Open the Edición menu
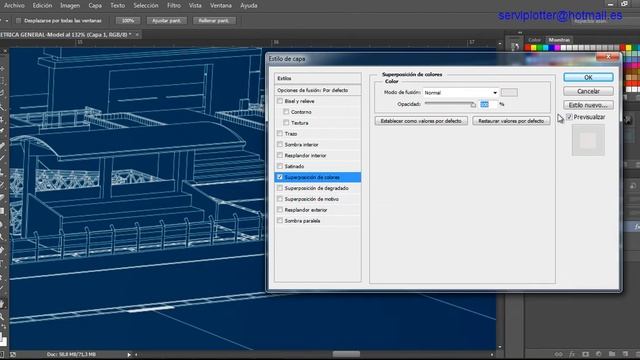Screen dimensions: 640x360 [x=42, y=5]
